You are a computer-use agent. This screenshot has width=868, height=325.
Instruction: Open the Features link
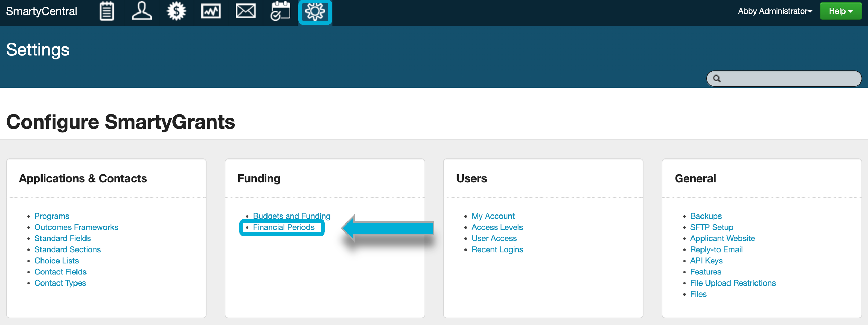coord(706,272)
